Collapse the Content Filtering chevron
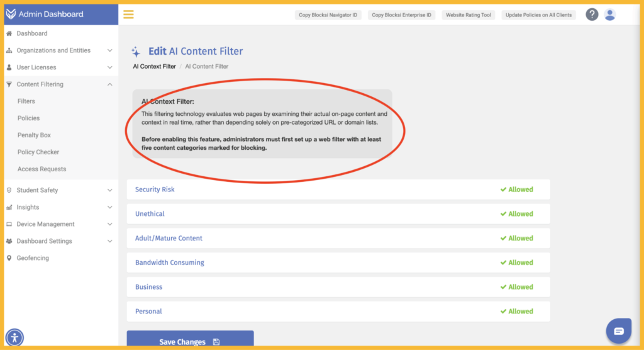Image resolution: width=644 pixels, height=350 pixels. coord(109,84)
